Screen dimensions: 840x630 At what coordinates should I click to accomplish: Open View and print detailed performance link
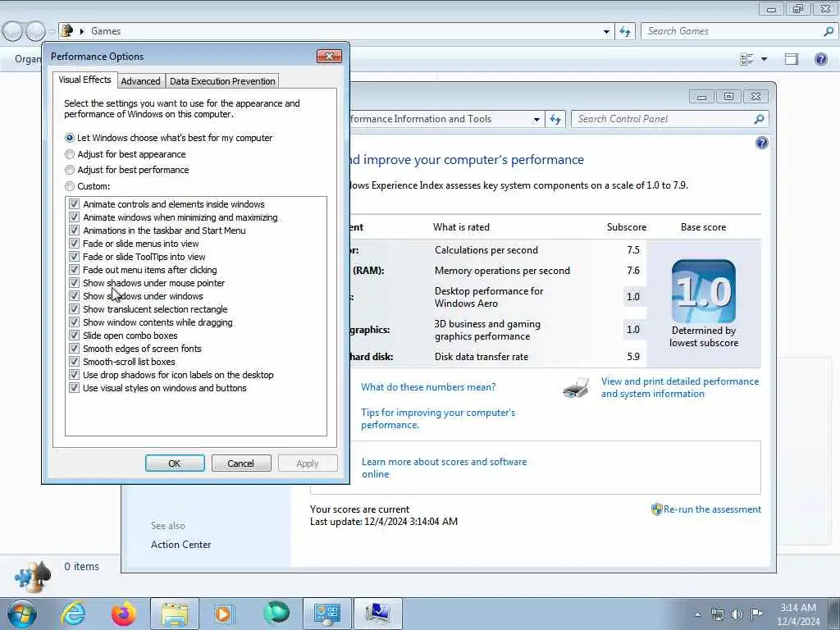pyautogui.click(x=680, y=387)
